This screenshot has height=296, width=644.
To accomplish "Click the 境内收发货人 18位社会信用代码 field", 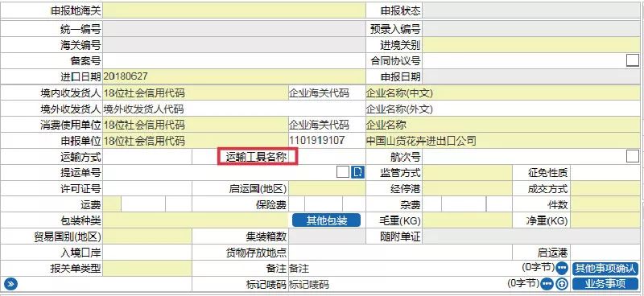I will (195, 93).
